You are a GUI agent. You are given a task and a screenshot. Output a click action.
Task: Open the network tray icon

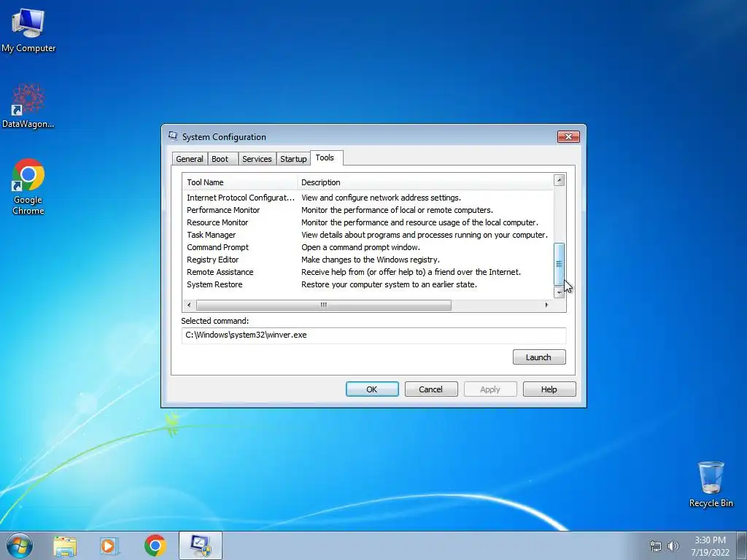656,546
